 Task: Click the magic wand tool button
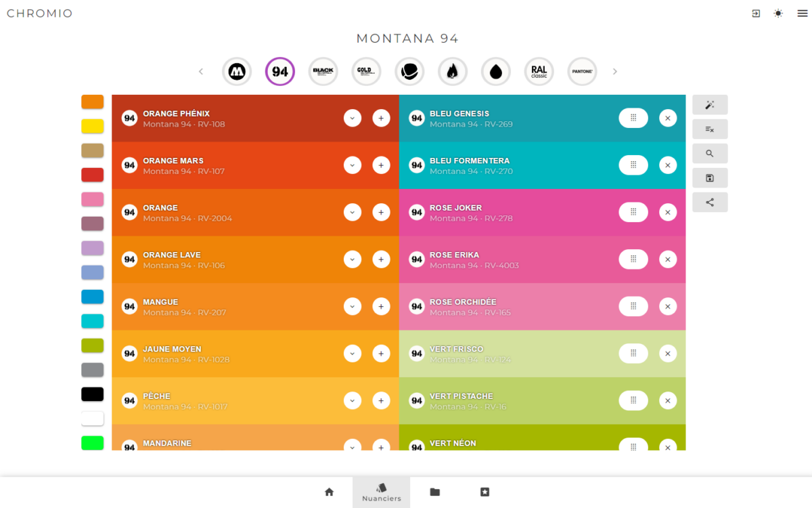710,105
